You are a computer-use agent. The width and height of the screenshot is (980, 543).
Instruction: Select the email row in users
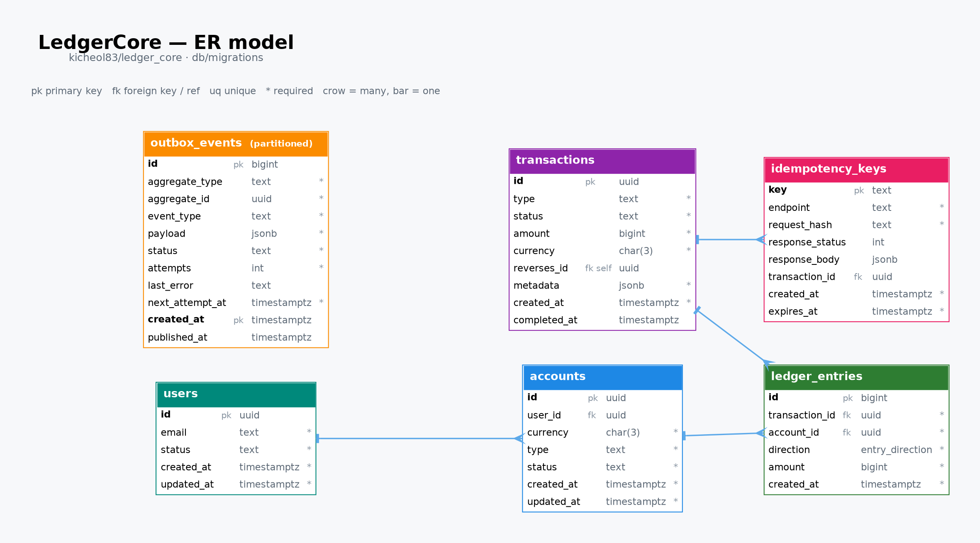[x=236, y=433]
